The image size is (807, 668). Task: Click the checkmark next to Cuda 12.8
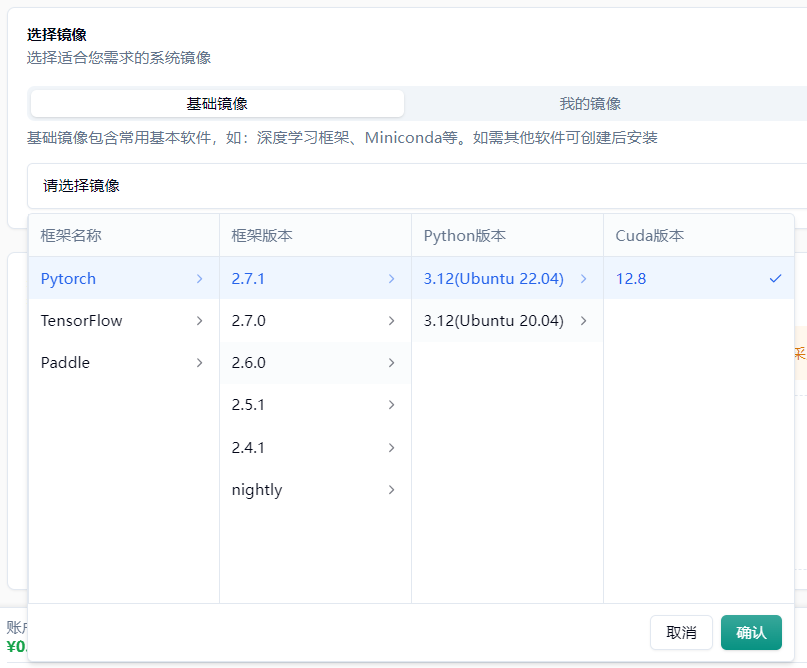tap(775, 279)
